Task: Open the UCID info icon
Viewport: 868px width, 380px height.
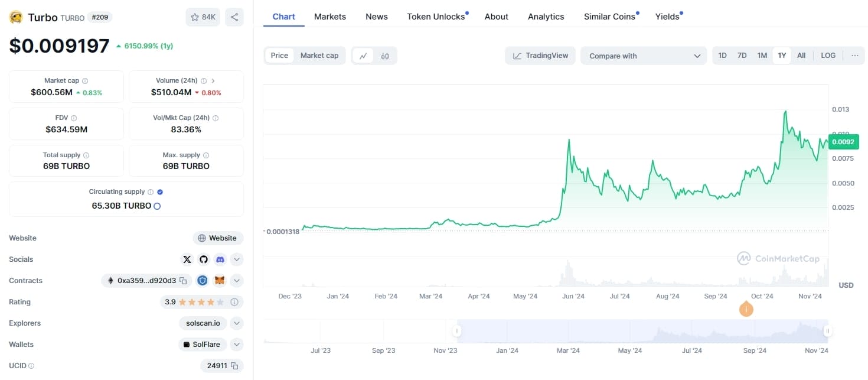Action: point(31,366)
